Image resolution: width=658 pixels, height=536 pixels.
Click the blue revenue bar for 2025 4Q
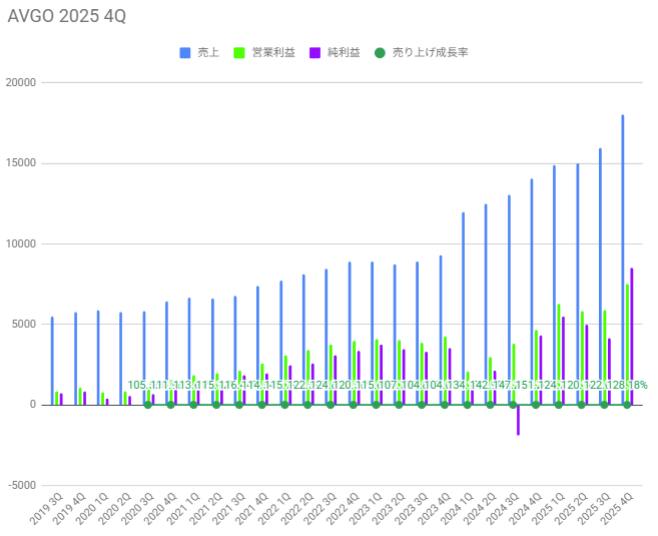(623, 260)
